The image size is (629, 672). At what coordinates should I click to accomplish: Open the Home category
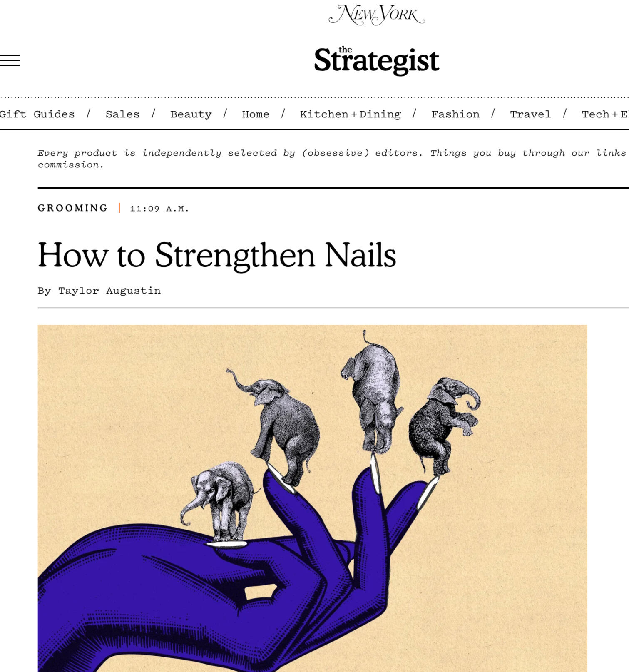pyautogui.click(x=256, y=114)
